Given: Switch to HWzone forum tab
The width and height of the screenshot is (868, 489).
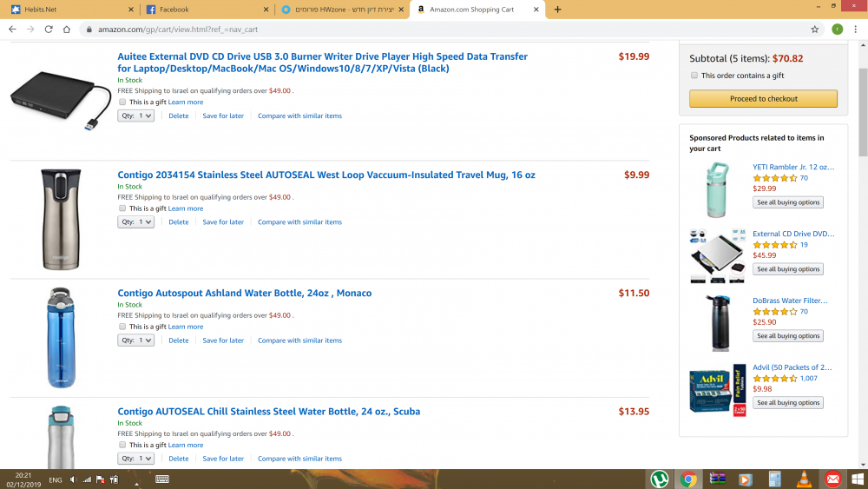Looking at the screenshot, I should pos(341,10).
